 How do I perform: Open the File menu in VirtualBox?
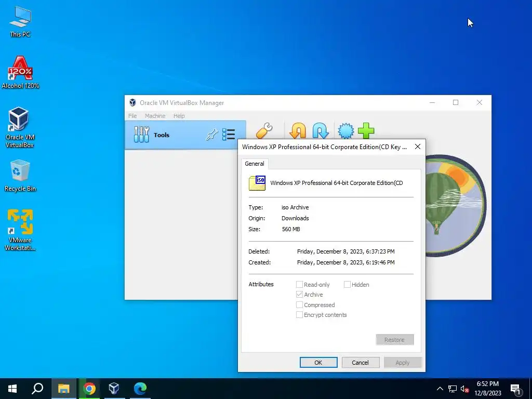coord(132,116)
